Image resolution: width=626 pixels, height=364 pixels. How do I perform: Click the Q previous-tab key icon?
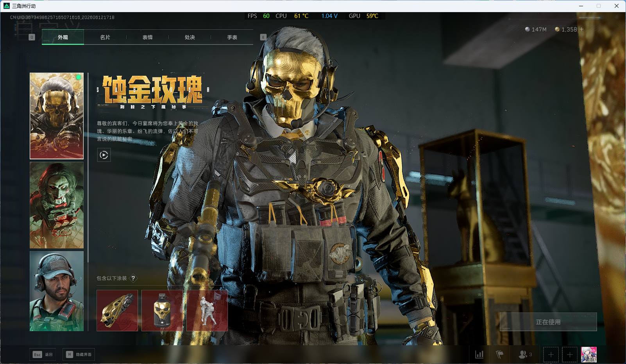coord(32,37)
